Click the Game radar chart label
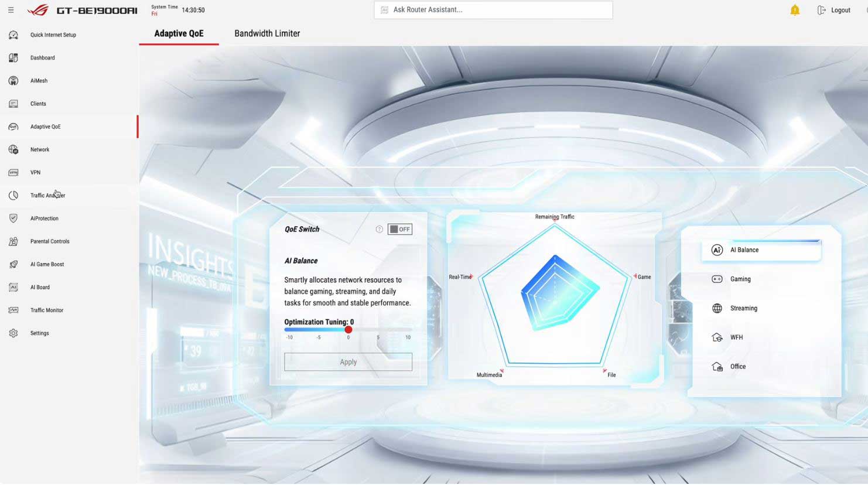Viewport: 868px width, 485px height. pyautogui.click(x=644, y=277)
